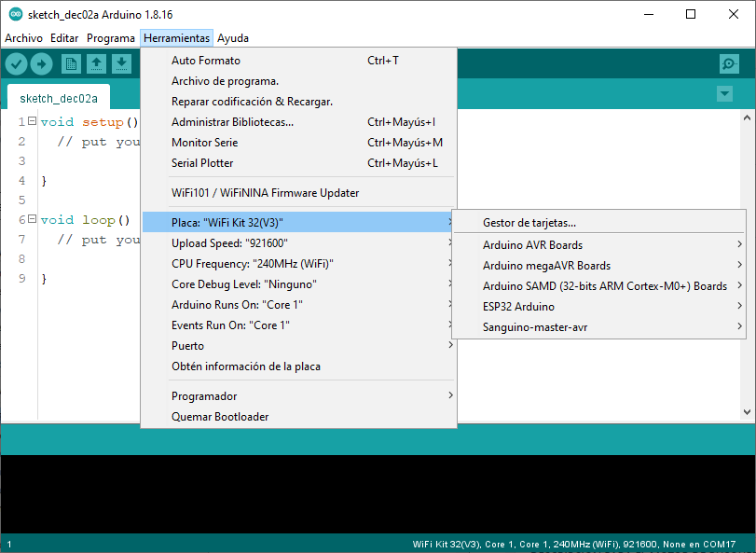
Task: Maximize the Arduino IDE window
Action: click(x=691, y=14)
